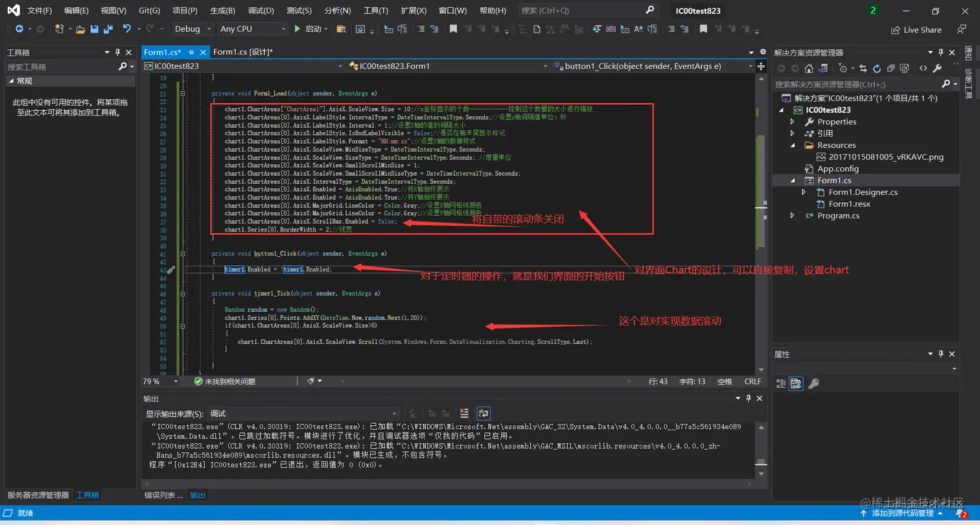Click View Code icon in Solution Explorer
The width and height of the screenshot is (980, 525).
(x=923, y=68)
